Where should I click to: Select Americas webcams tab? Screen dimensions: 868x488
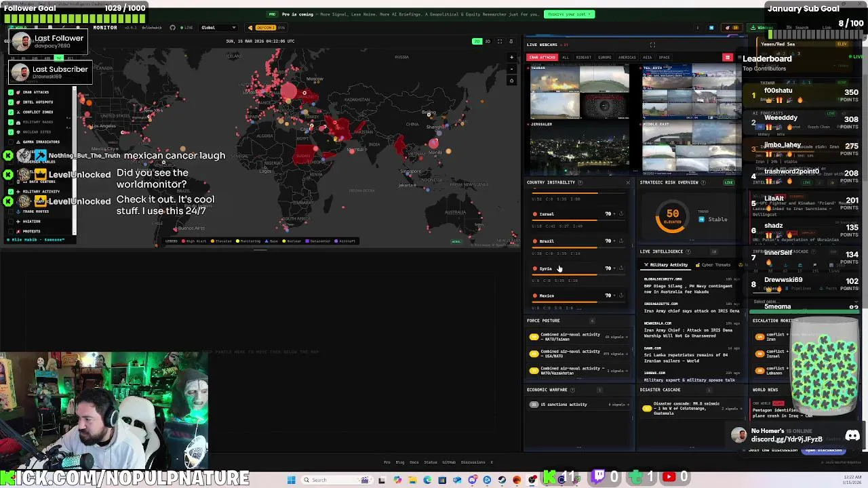pos(627,58)
